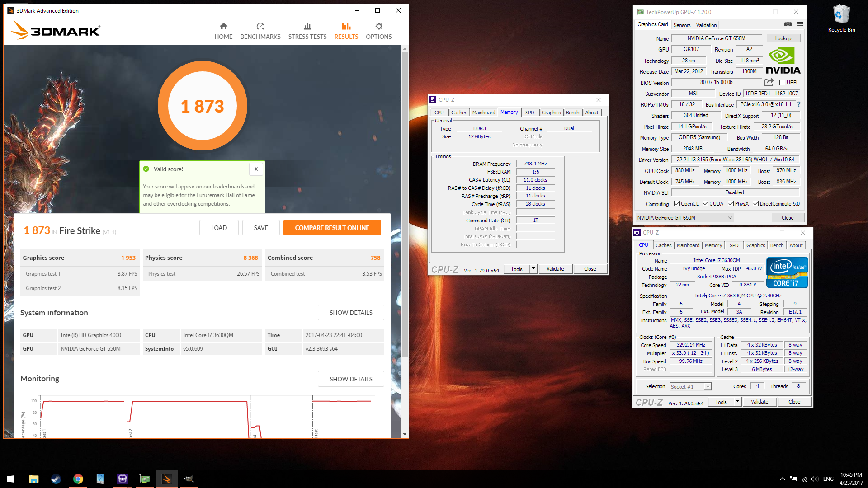Click LOAD result button in 3DMark
Viewport: 868px width, 488px height.
pyautogui.click(x=219, y=228)
